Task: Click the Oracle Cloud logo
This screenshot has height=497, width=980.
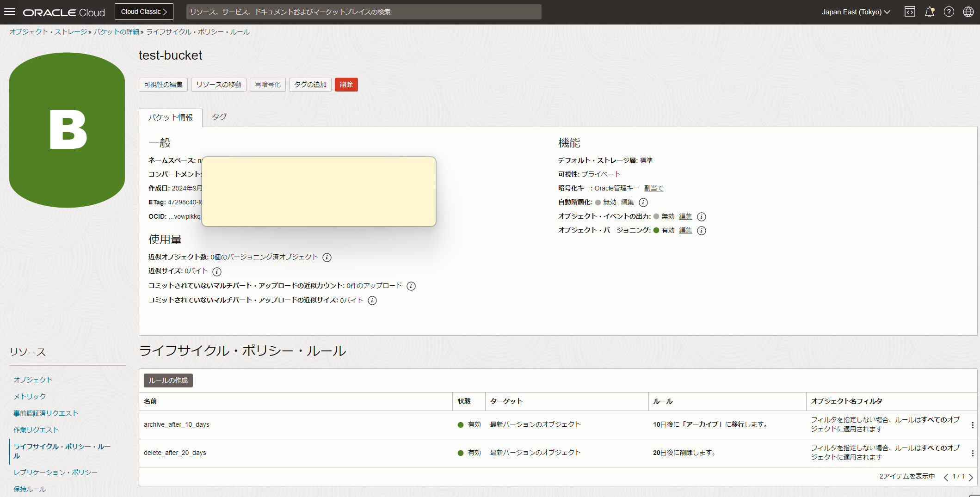Action: point(64,12)
